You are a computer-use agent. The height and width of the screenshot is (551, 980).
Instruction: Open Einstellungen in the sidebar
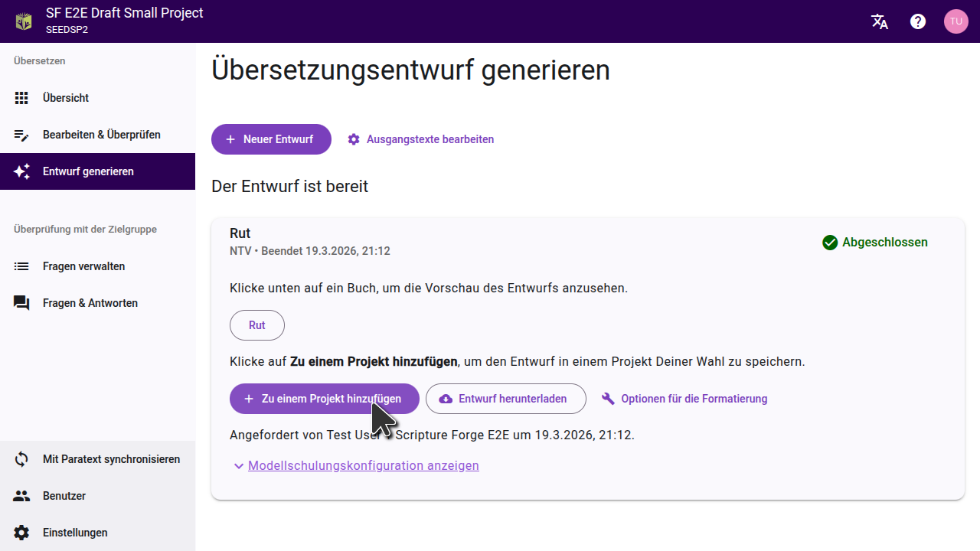tap(75, 533)
